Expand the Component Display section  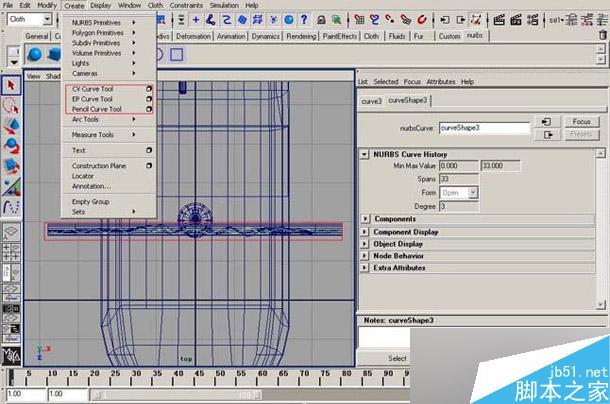(x=365, y=232)
